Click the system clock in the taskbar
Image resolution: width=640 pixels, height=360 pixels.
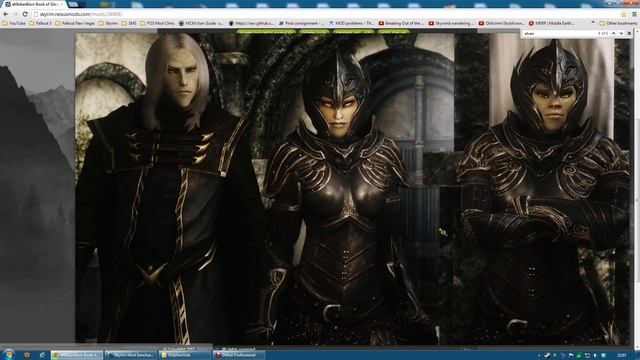pos(622,356)
